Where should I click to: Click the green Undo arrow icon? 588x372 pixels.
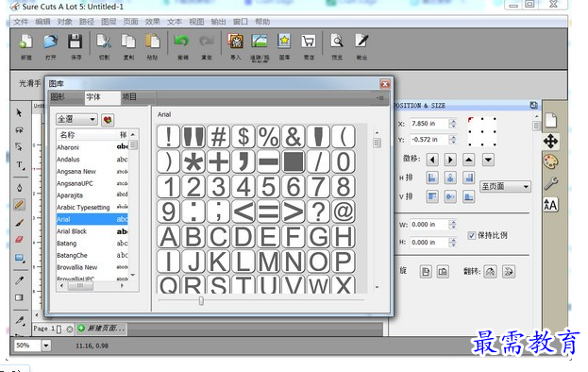[x=182, y=41]
